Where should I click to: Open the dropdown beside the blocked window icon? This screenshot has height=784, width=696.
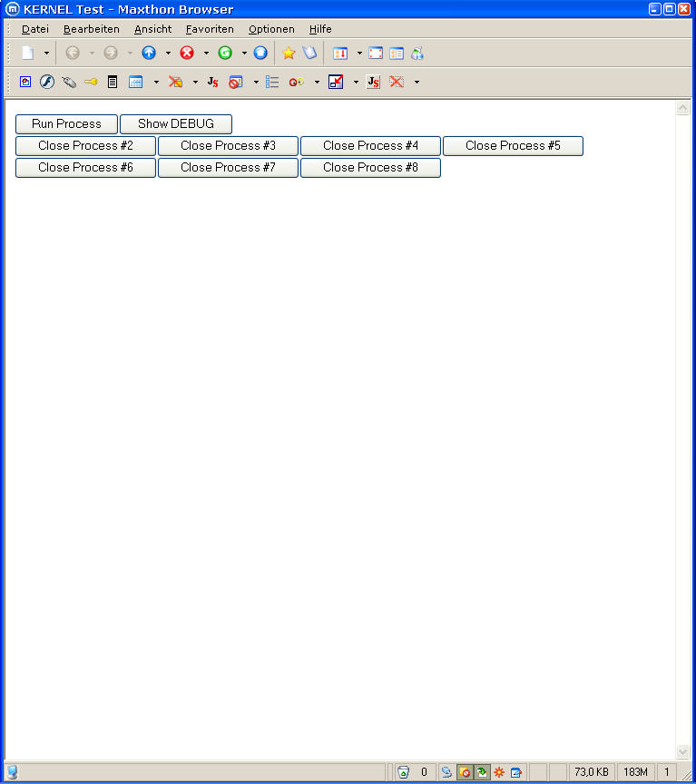pos(256,82)
